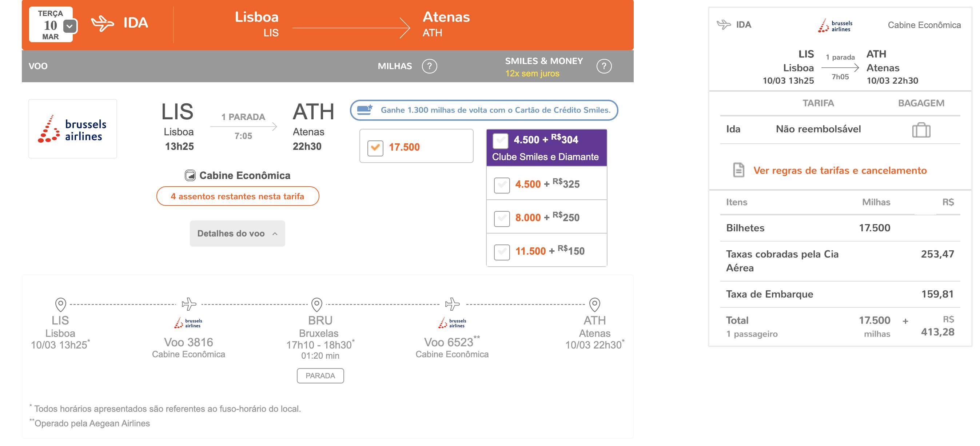The image size is (980, 446).
Task: Click the Smiles credit card miles banner
Action: [484, 110]
